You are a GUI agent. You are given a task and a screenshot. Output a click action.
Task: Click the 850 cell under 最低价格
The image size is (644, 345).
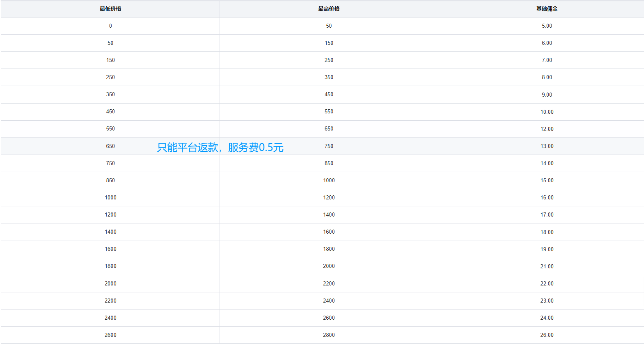click(110, 181)
